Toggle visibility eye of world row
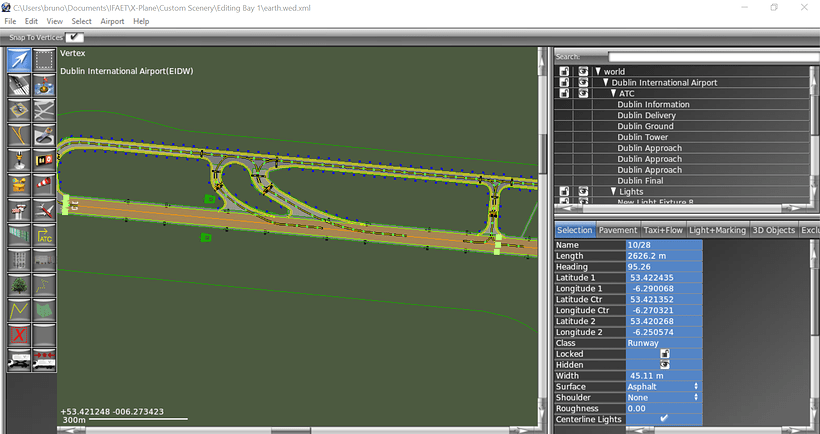820x434 pixels. pyautogui.click(x=583, y=71)
